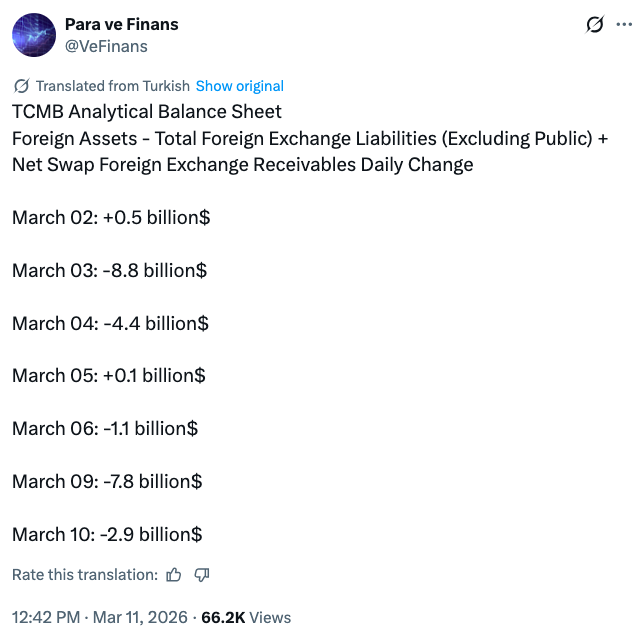Select the 'March 10: -2.9 billion$' line
The height and width of the screenshot is (638, 641).
(108, 534)
